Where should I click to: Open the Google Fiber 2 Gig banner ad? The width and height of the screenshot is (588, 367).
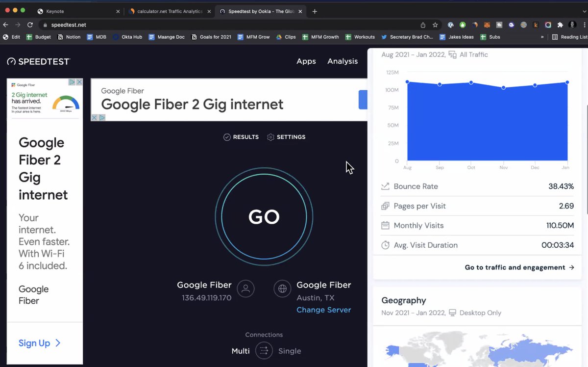(x=229, y=100)
